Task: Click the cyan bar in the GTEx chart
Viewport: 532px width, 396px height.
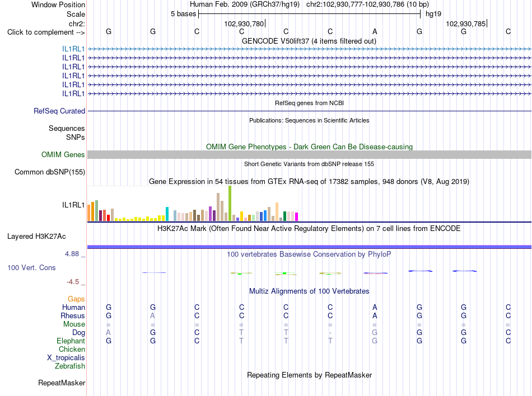Action: point(167,214)
